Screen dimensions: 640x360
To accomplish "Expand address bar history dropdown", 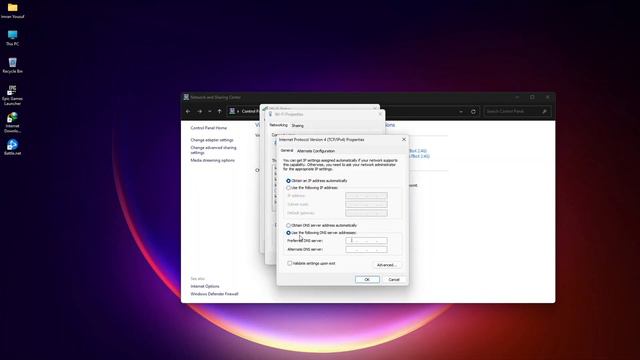I will 461,111.
